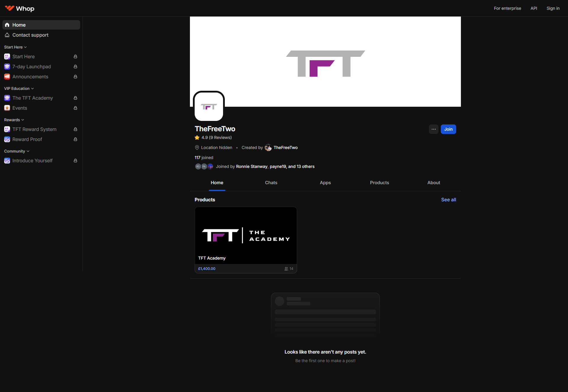Click the lock icon beside 7-day Launchpad
The image size is (568, 392).
click(75, 67)
